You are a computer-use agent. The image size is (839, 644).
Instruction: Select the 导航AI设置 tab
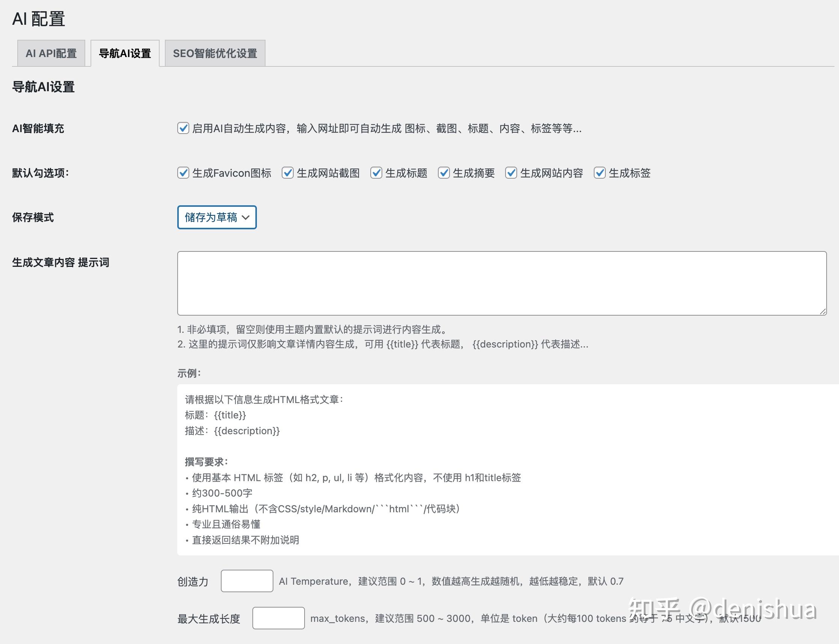click(x=125, y=53)
